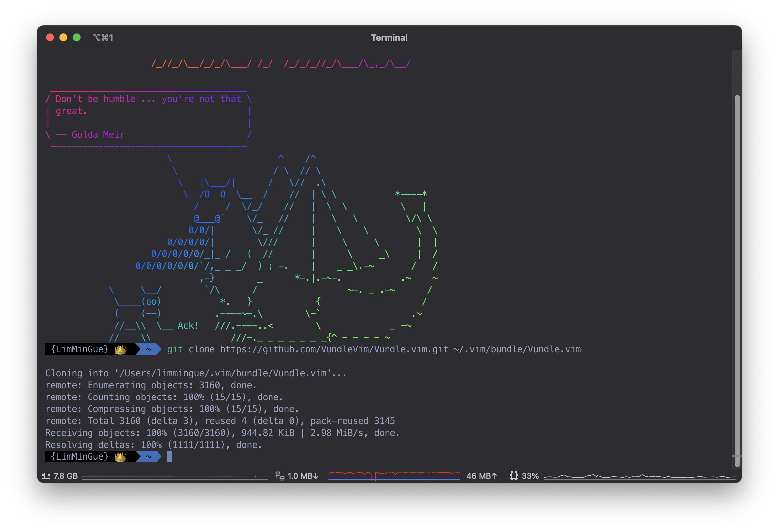Click the Terminal window title text
The width and height of the screenshot is (779, 532).
pyautogui.click(x=389, y=37)
